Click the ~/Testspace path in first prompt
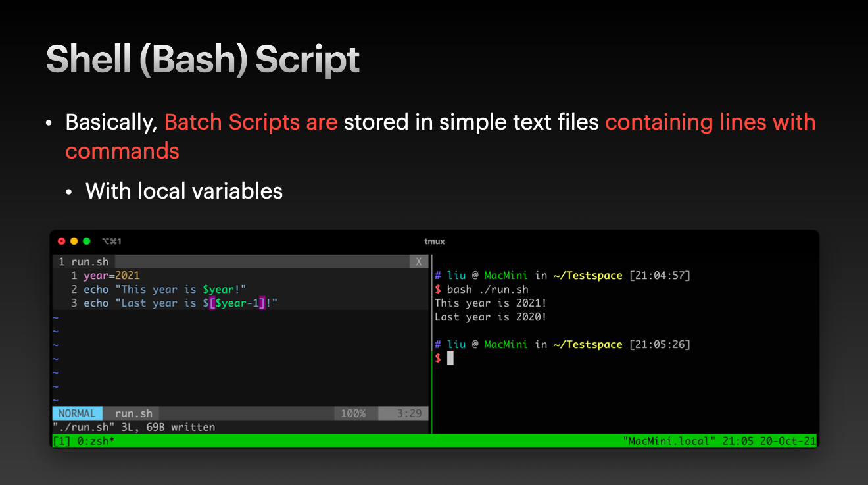This screenshot has height=485, width=868. (x=587, y=276)
